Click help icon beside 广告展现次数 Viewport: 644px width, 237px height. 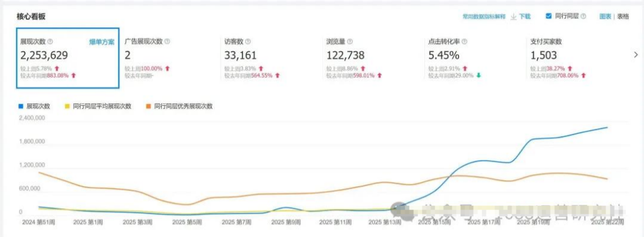pyautogui.click(x=167, y=42)
